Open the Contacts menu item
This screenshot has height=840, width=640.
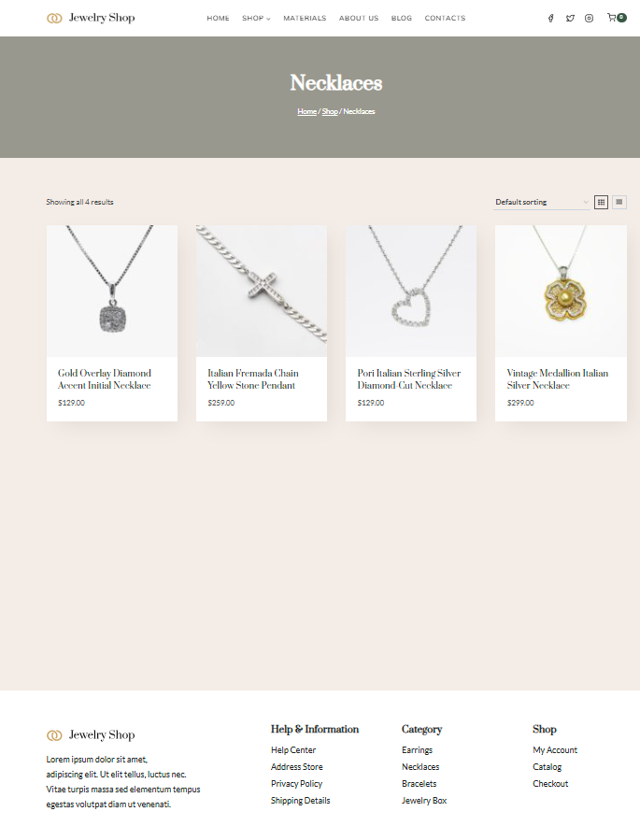tap(445, 18)
